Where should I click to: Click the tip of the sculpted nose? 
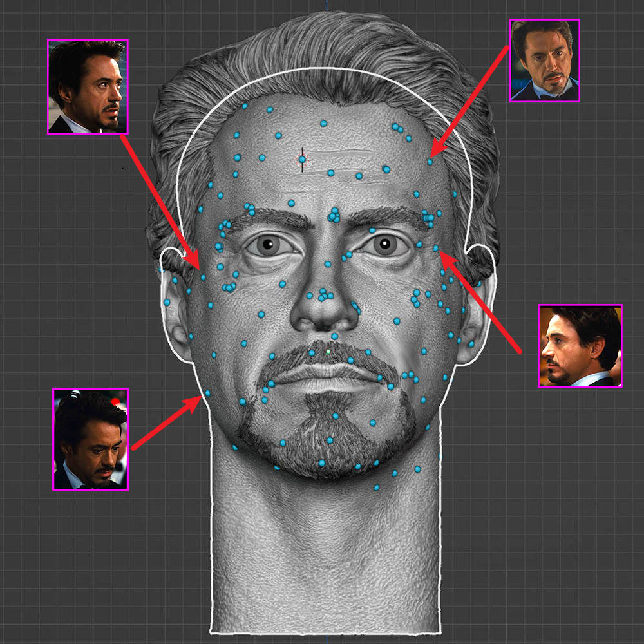click(x=325, y=314)
